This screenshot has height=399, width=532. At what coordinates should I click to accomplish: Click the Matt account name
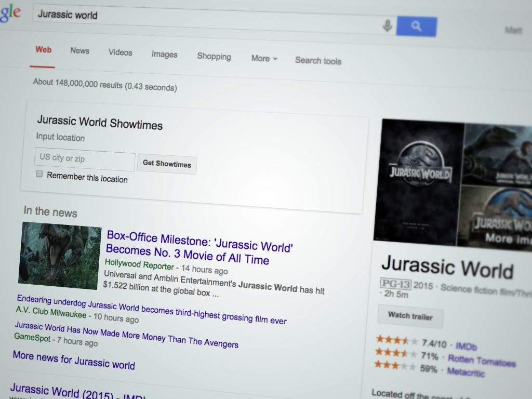513,30
